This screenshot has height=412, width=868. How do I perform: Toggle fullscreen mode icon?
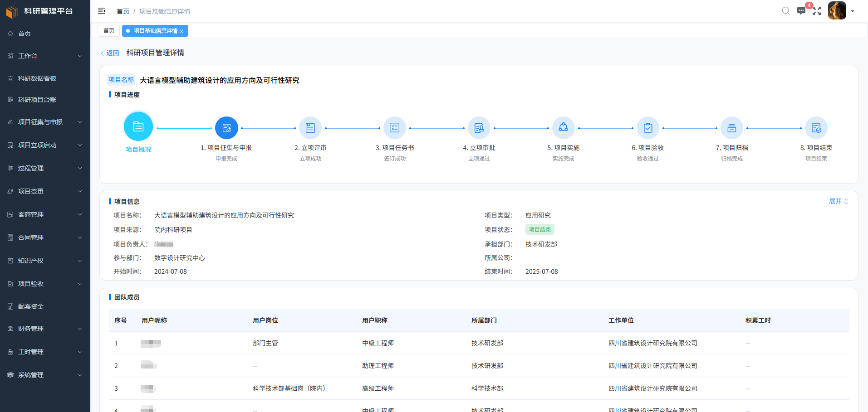pyautogui.click(x=817, y=11)
